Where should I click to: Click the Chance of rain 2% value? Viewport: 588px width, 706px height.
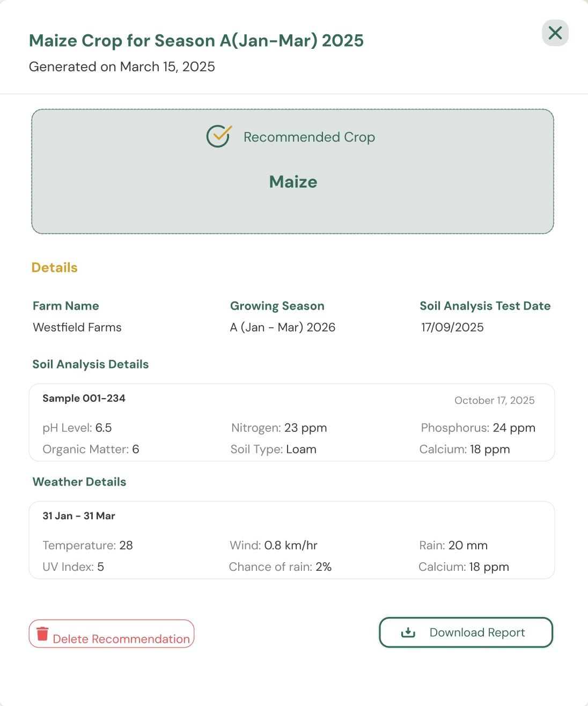tap(280, 567)
